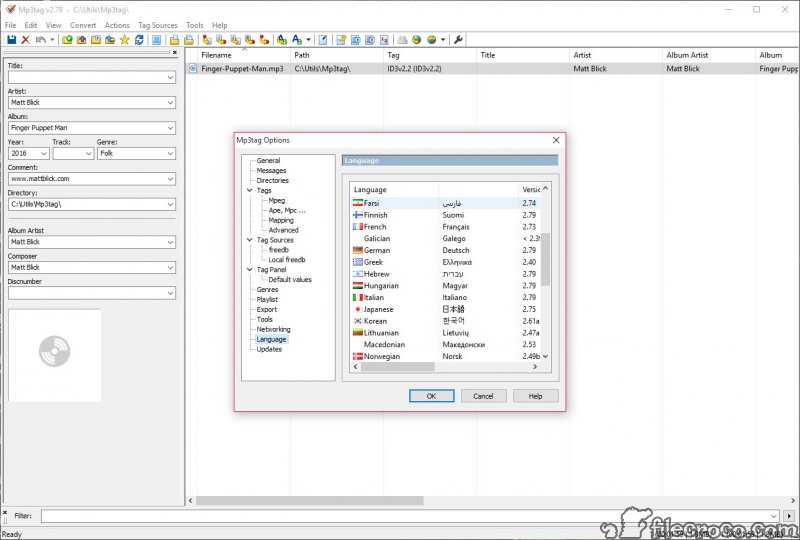Open the Album combo box dropdown

(170, 128)
